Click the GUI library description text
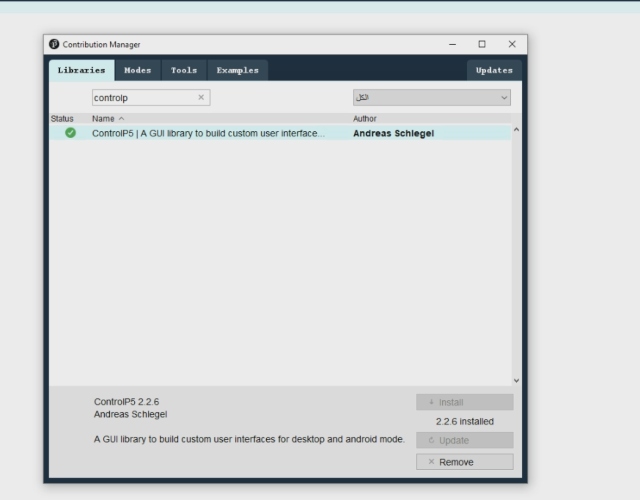This screenshot has width=640, height=500. coord(249,439)
